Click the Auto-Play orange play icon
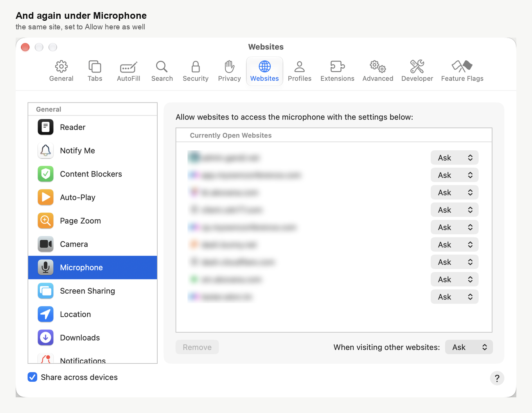The height and width of the screenshot is (413, 532). [x=46, y=197]
